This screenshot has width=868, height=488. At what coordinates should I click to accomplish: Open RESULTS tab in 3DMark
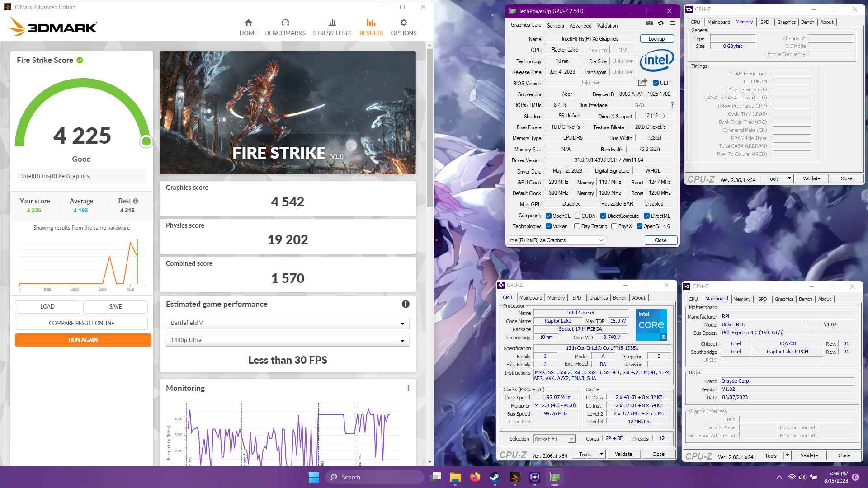371,28
